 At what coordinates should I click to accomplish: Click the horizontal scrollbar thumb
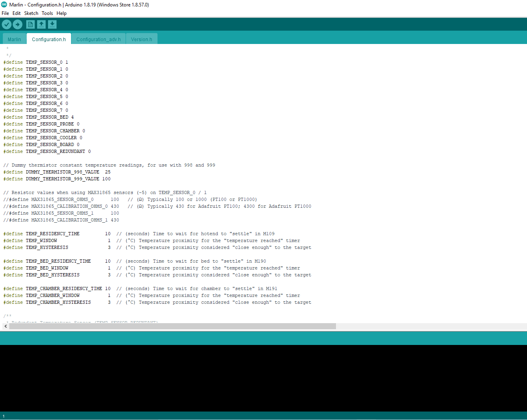click(172, 326)
